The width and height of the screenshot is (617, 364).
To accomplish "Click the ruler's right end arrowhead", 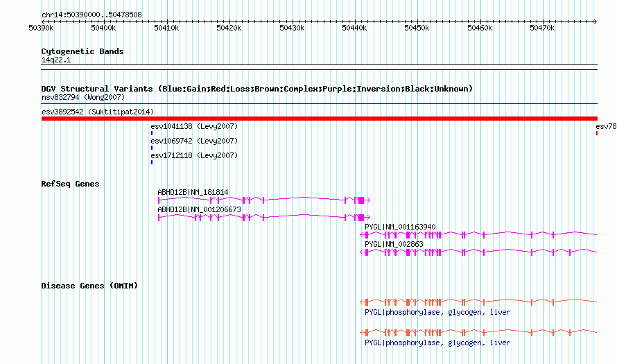I will (x=596, y=21).
